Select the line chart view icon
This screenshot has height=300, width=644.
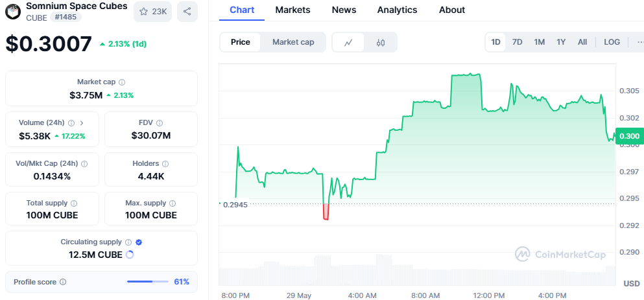tap(348, 42)
